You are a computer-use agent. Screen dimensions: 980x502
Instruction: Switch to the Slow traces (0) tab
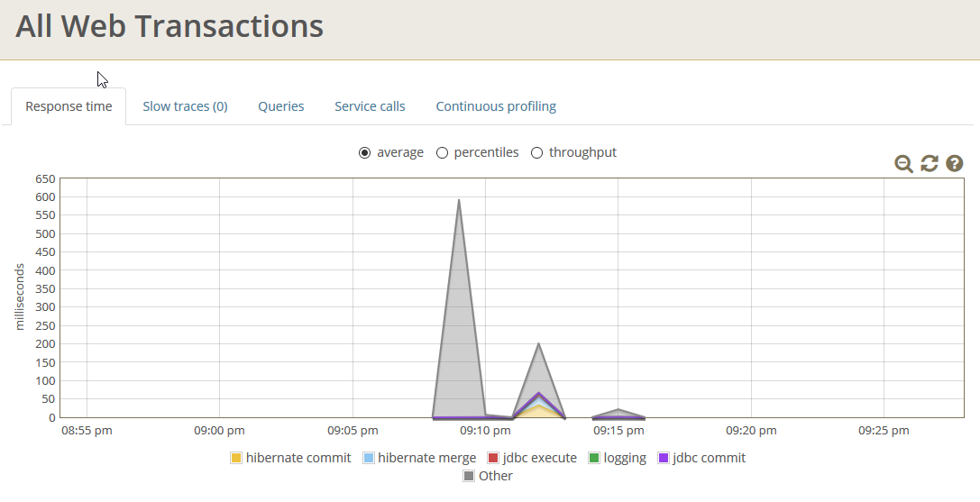click(185, 106)
